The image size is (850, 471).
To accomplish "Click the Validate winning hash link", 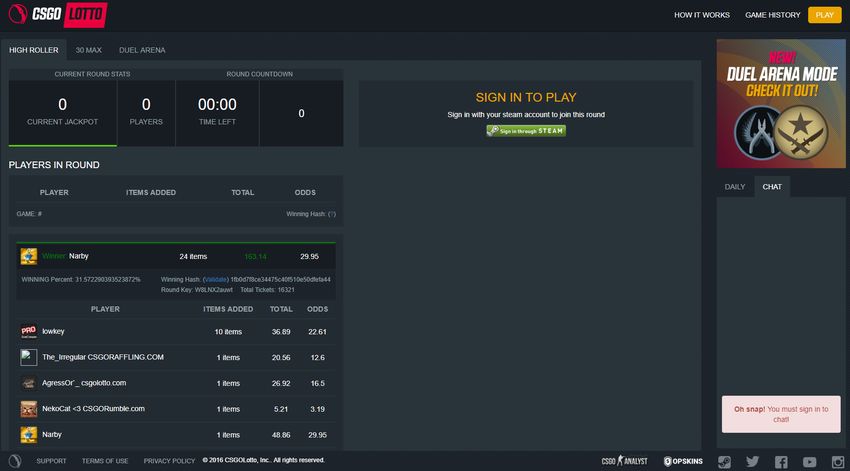I will click(216, 280).
